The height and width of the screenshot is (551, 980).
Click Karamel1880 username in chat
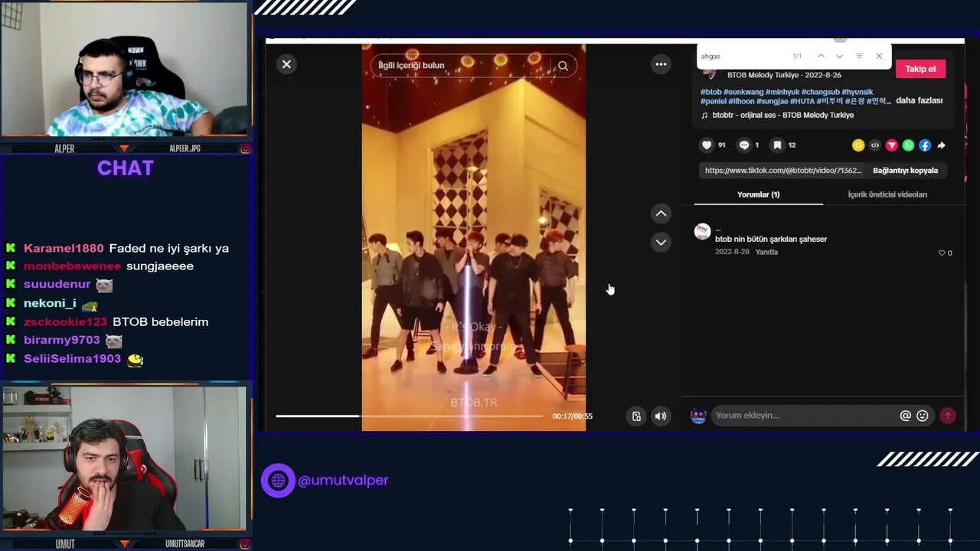pos(64,248)
